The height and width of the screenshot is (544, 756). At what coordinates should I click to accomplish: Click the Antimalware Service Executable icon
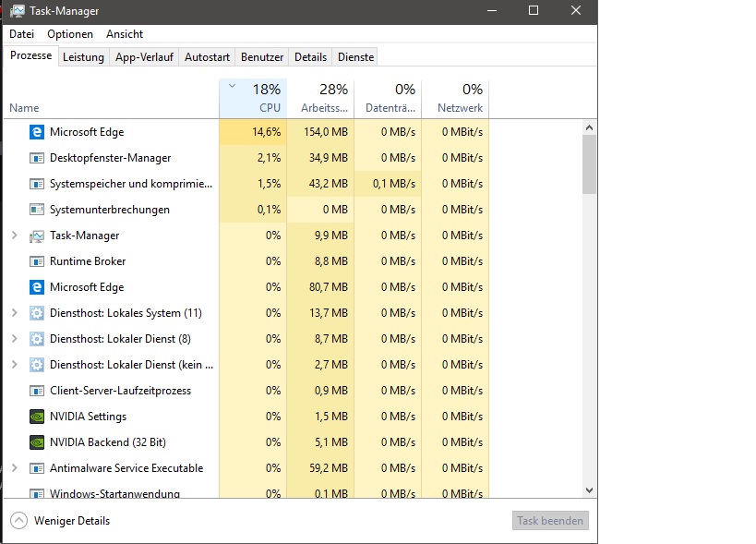tap(37, 468)
